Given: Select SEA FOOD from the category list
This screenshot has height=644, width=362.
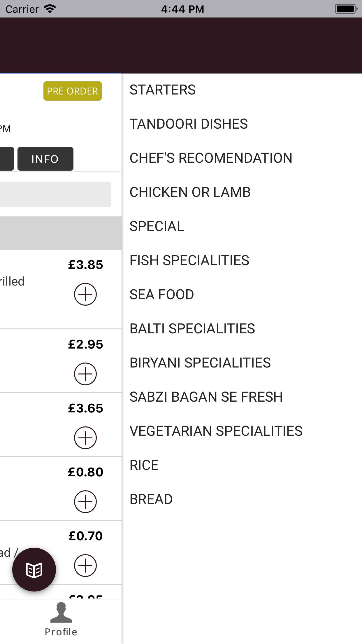Looking at the screenshot, I should (x=161, y=294).
